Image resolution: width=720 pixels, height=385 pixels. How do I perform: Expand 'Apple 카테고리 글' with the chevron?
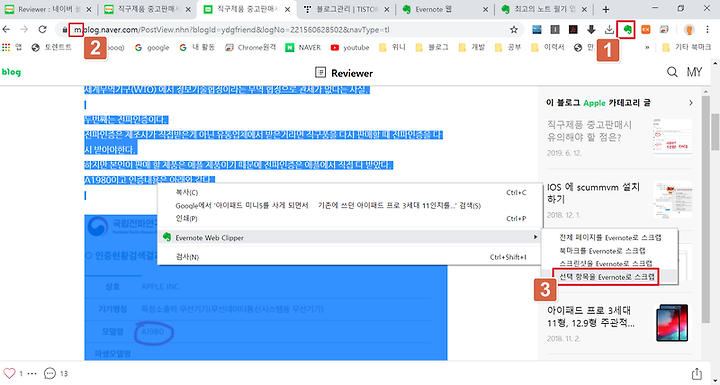[691, 103]
